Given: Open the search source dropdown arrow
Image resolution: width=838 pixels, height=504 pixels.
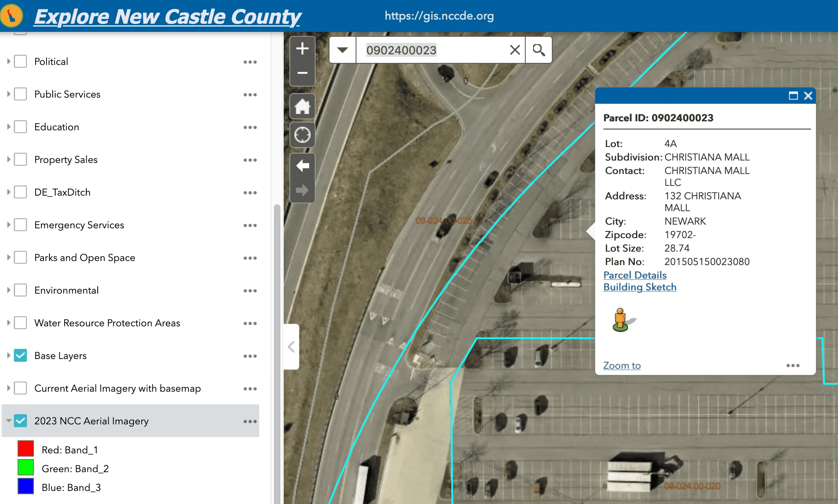Looking at the screenshot, I should (343, 50).
